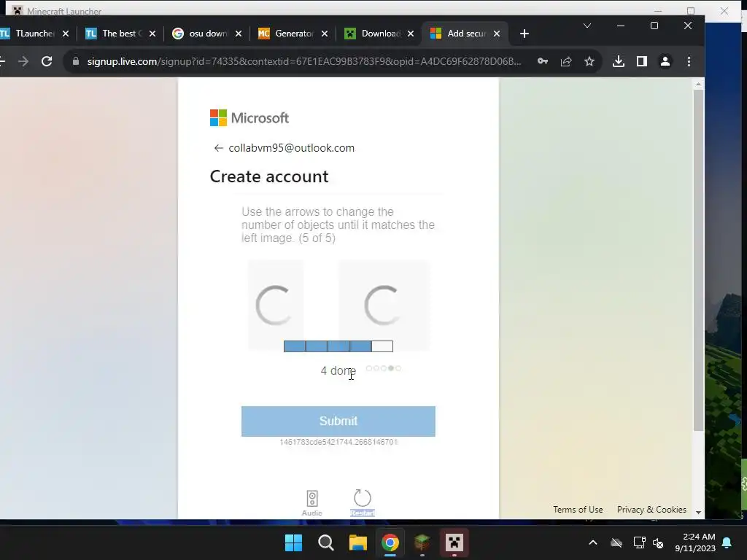The image size is (747, 560).
Task: Open Windows Search from the taskbar
Action: [x=326, y=542]
